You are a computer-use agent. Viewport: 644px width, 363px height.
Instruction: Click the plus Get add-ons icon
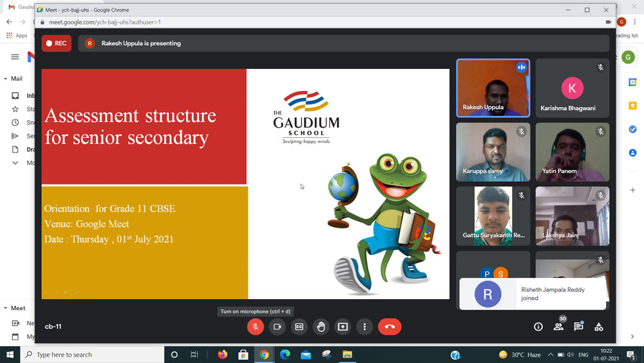[632, 190]
